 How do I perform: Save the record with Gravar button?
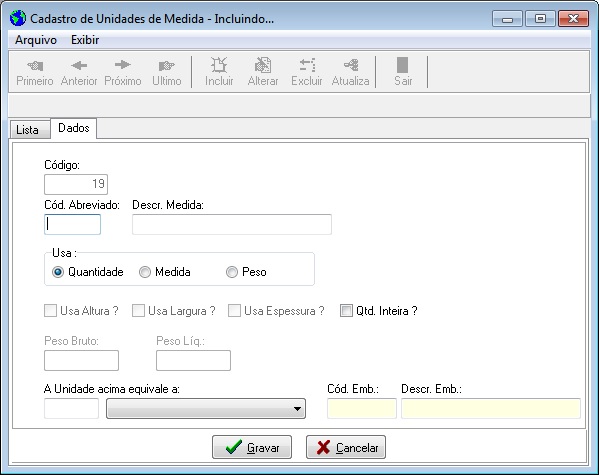tap(252, 447)
